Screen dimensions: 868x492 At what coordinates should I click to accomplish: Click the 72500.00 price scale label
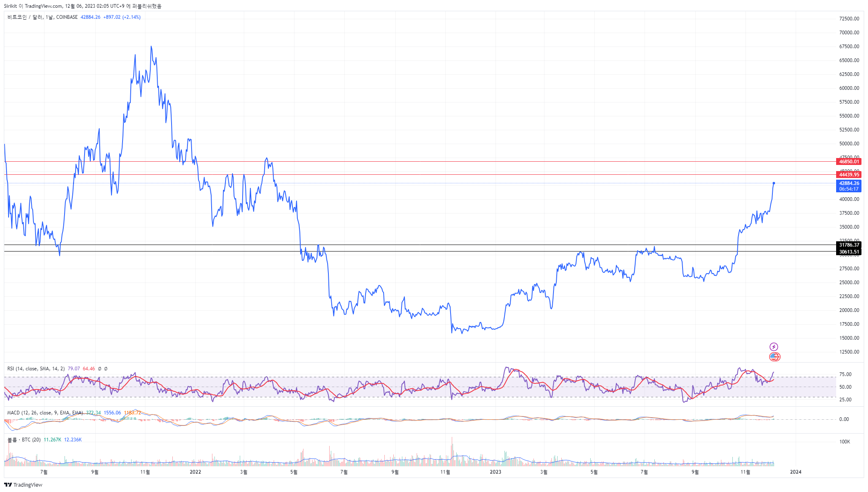(849, 19)
